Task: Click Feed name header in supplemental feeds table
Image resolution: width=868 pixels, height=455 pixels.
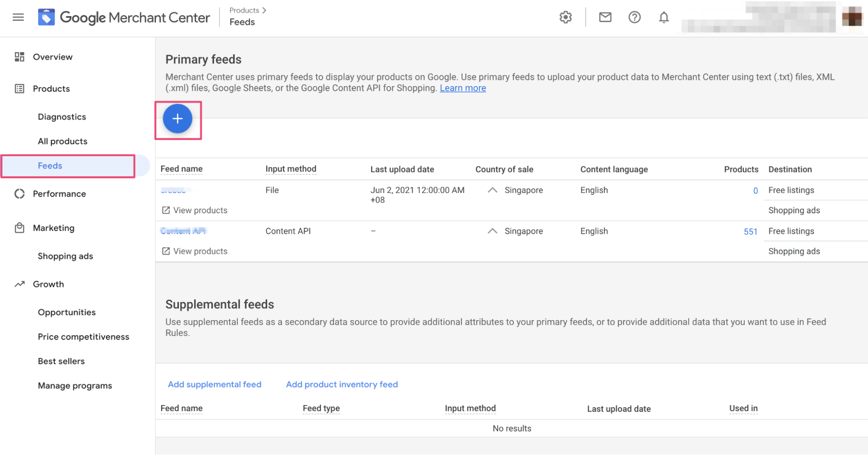Action: (182, 409)
